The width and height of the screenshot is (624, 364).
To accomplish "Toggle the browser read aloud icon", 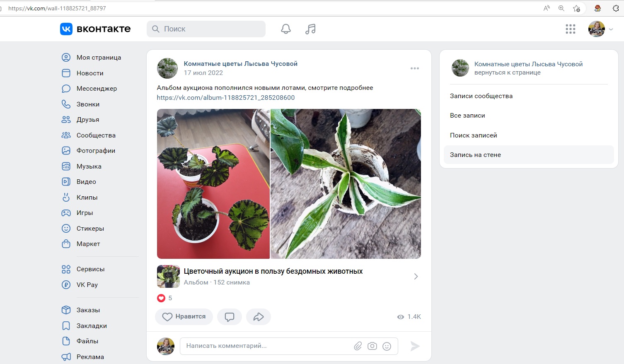I will (547, 8).
